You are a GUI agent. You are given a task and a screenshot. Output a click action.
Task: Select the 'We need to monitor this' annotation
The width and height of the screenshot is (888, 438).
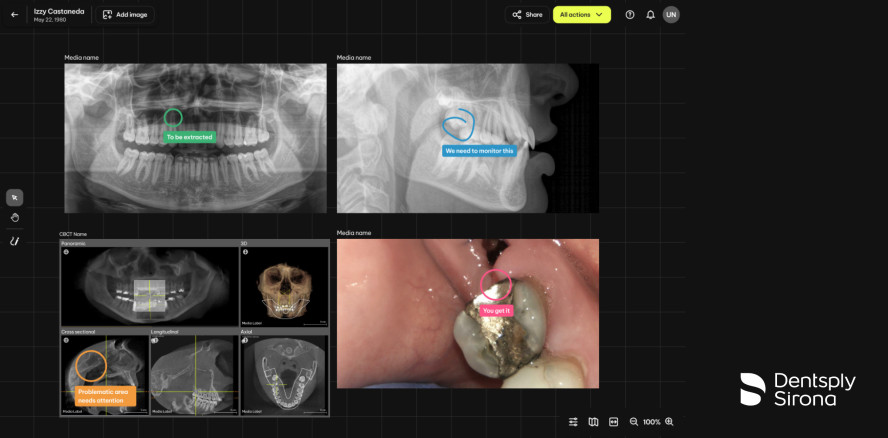480,151
